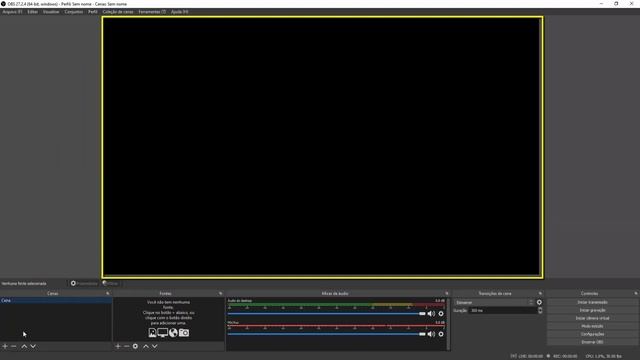Adjust desktop audio volume slider
Image resolution: width=640 pixels, height=360 pixels.
click(x=327, y=313)
